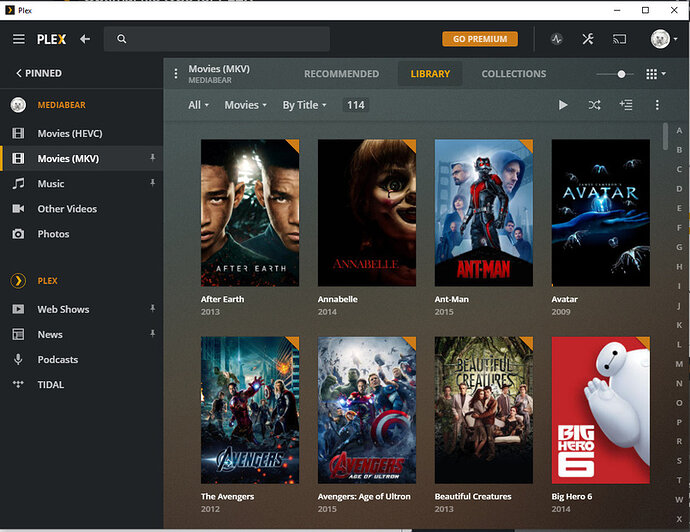Click the camera icon for Photos
Screen dimensions: 690x532
tap(18, 234)
